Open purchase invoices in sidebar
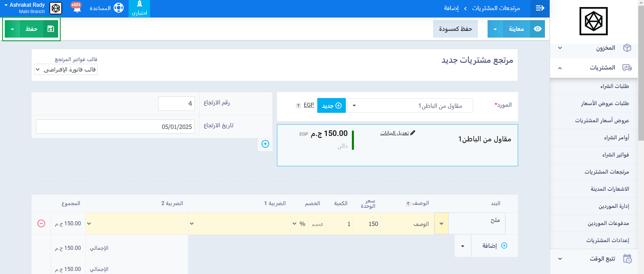The height and width of the screenshot is (274, 644). pos(615,155)
